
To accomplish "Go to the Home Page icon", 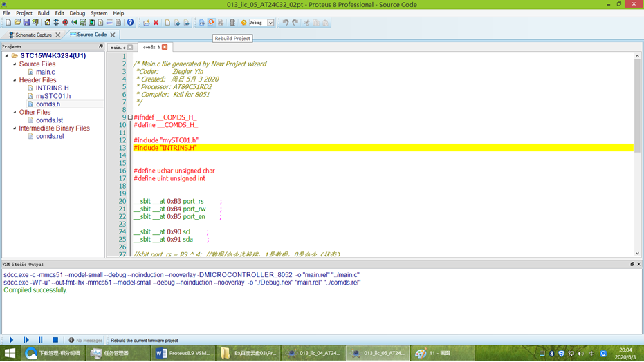I will 47,23.
